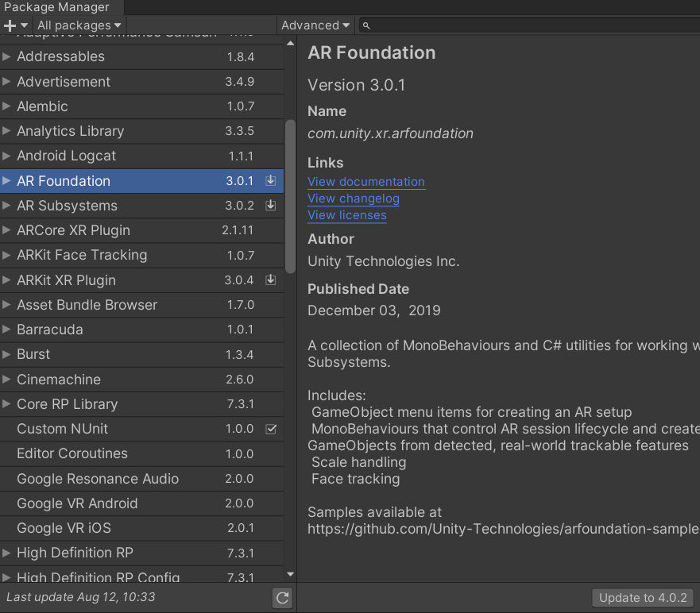The height and width of the screenshot is (613, 700).
Task: Click the search magnifier icon
Action: pos(366,26)
